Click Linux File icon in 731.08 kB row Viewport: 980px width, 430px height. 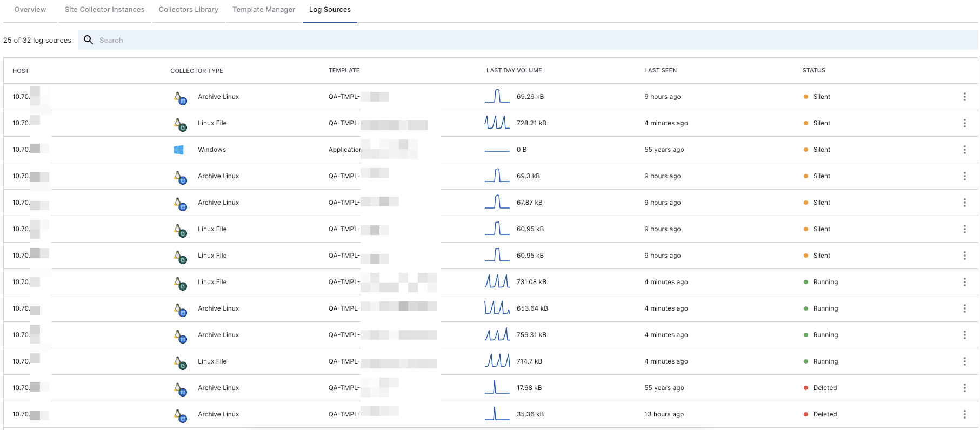click(x=180, y=283)
